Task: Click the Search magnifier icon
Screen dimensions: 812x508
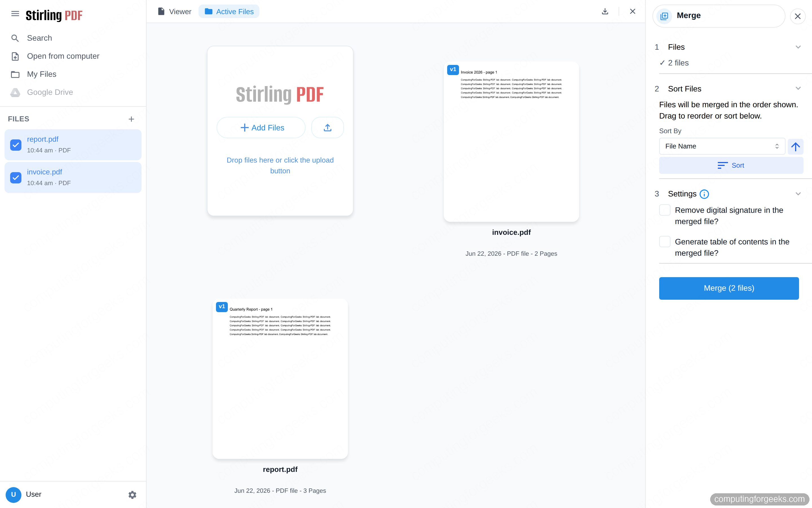Action: [x=15, y=38]
